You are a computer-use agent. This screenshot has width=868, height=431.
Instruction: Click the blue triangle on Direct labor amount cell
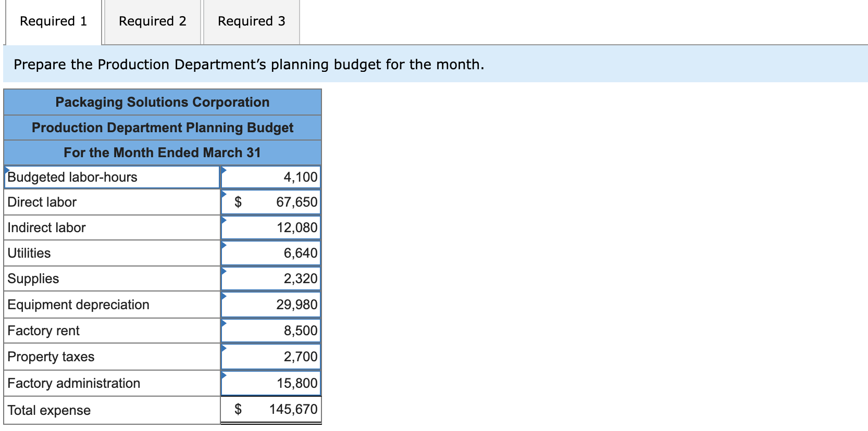pyautogui.click(x=224, y=195)
